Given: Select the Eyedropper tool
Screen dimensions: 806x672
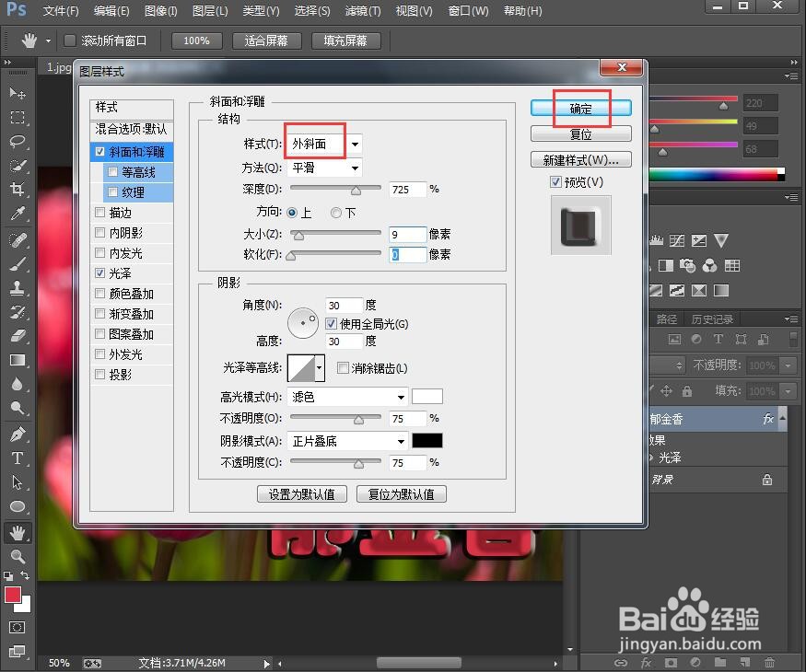Looking at the screenshot, I should click(18, 213).
